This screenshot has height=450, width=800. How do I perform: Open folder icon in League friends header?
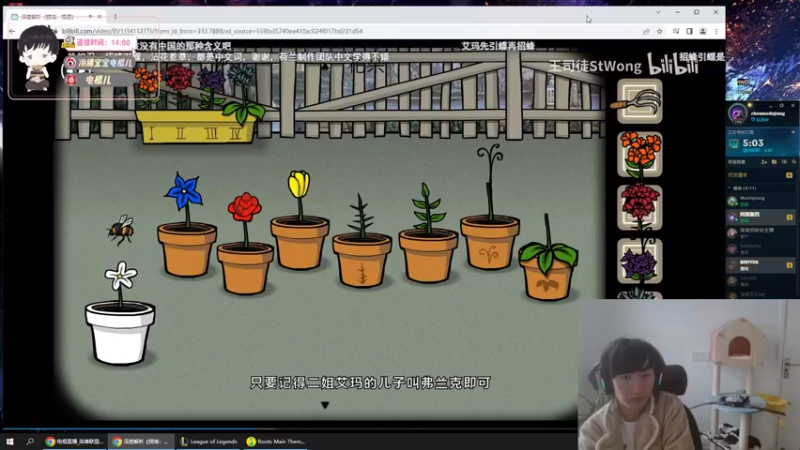pyautogui.click(x=774, y=162)
